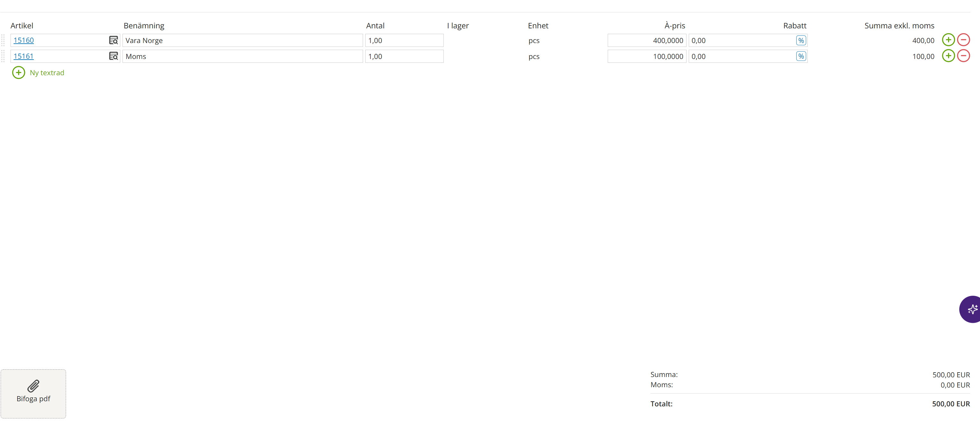Add a row after Moms line

(x=948, y=56)
